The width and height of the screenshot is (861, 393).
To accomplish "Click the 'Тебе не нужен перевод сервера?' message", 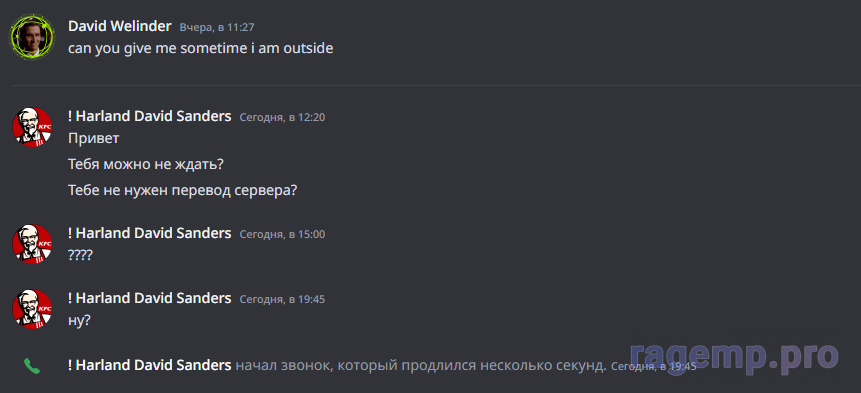I will point(182,190).
